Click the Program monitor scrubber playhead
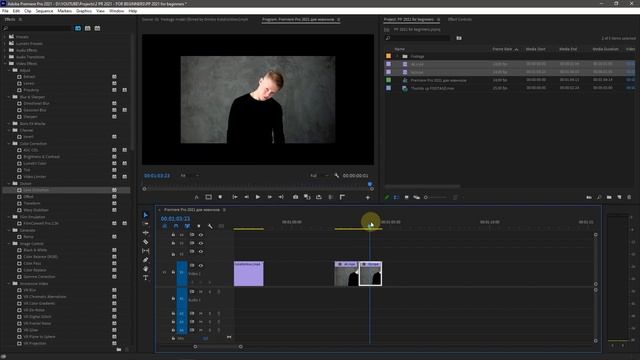Image resolution: width=640 pixels, height=360 pixels. (x=370, y=184)
